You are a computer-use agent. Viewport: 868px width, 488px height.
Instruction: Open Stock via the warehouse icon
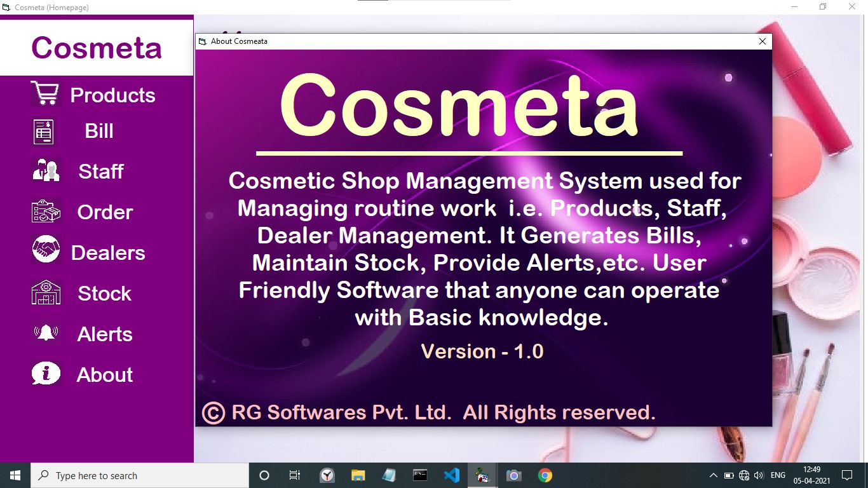point(44,292)
